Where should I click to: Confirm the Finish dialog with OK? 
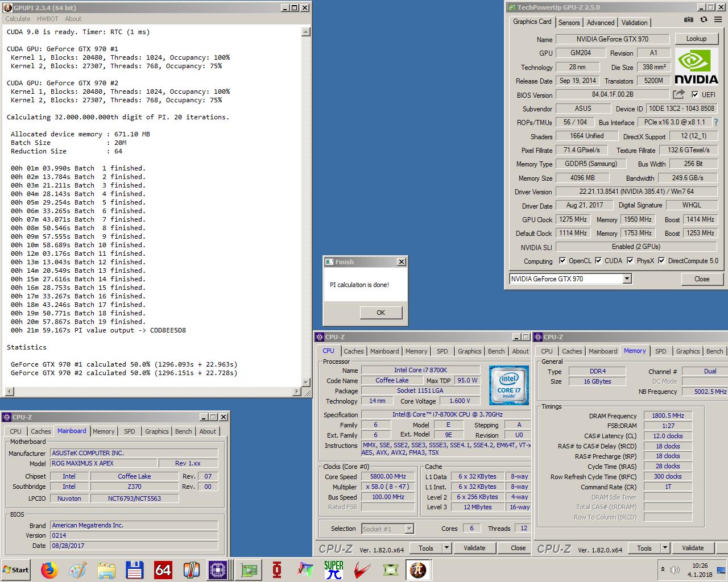click(x=380, y=313)
